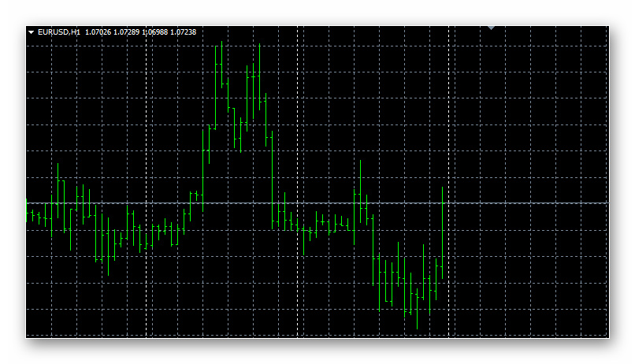Click the first price bar at left edge
Image resolution: width=635 pixels, height=364 pixels.
pyautogui.click(x=27, y=212)
